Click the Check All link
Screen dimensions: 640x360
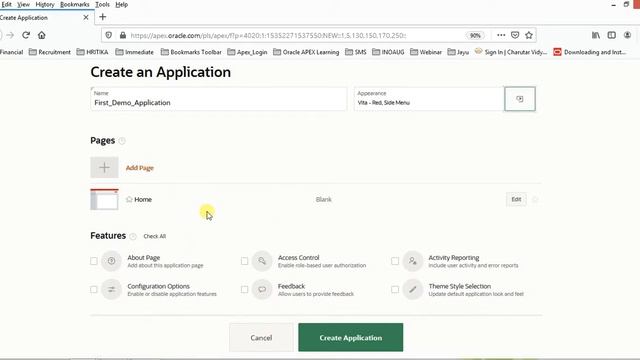pyautogui.click(x=155, y=236)
